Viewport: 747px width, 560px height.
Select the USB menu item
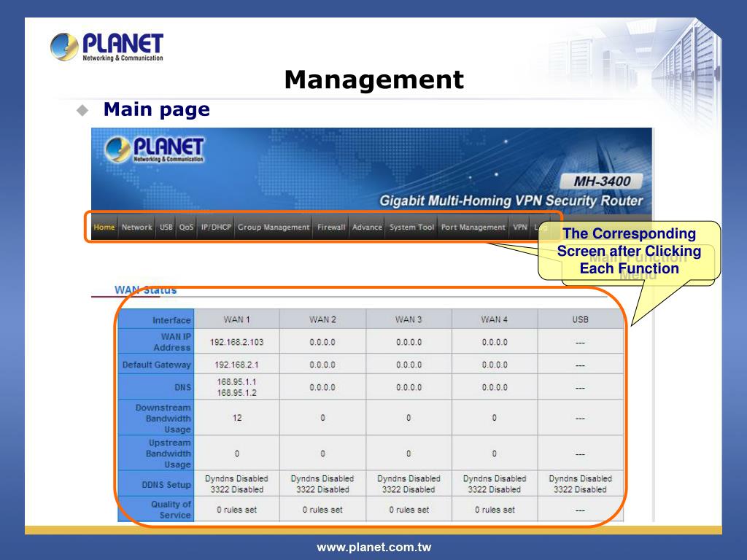(x=166, y=227)
